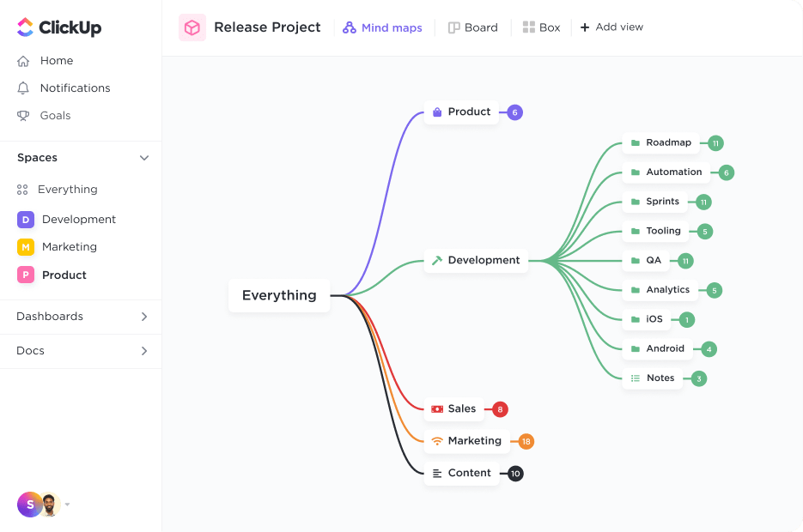Click the Product space P icon

click(x=27, y=275)
